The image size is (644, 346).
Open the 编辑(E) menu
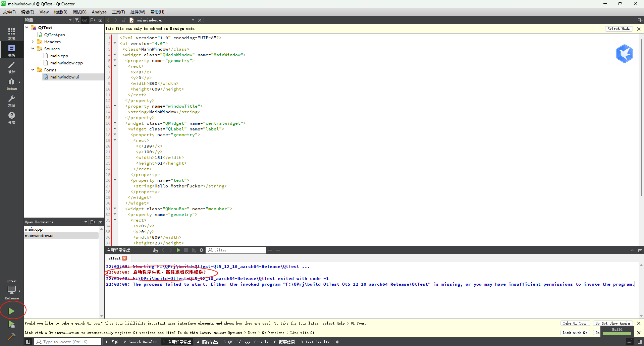[x=28, y=12]
